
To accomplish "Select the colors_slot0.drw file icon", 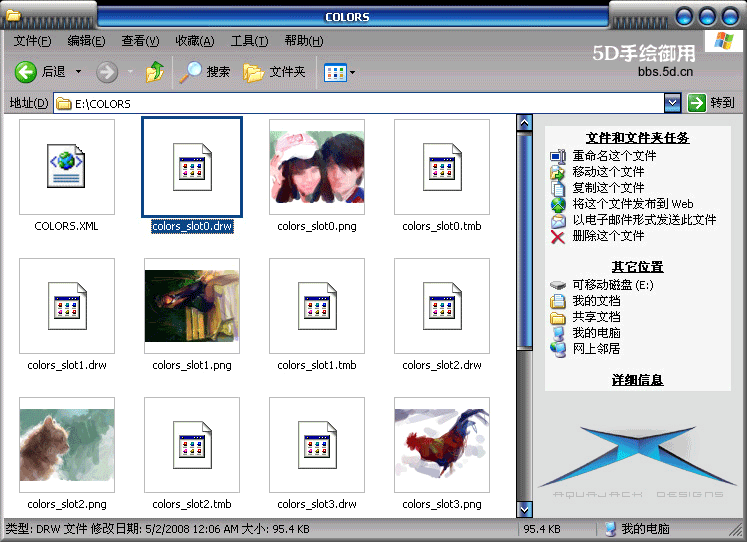I will pos(192,167).
